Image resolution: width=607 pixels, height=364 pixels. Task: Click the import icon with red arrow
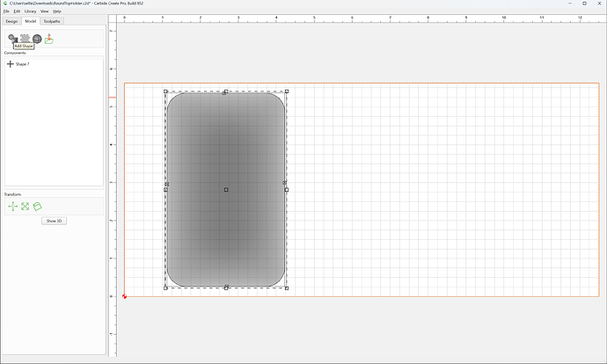[48, 39]
